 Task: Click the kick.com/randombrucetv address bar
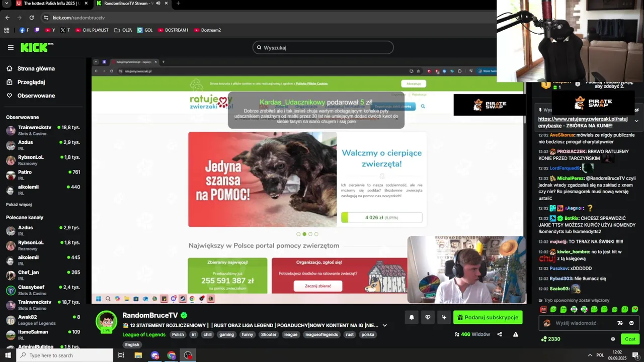(x=267, y=18)
